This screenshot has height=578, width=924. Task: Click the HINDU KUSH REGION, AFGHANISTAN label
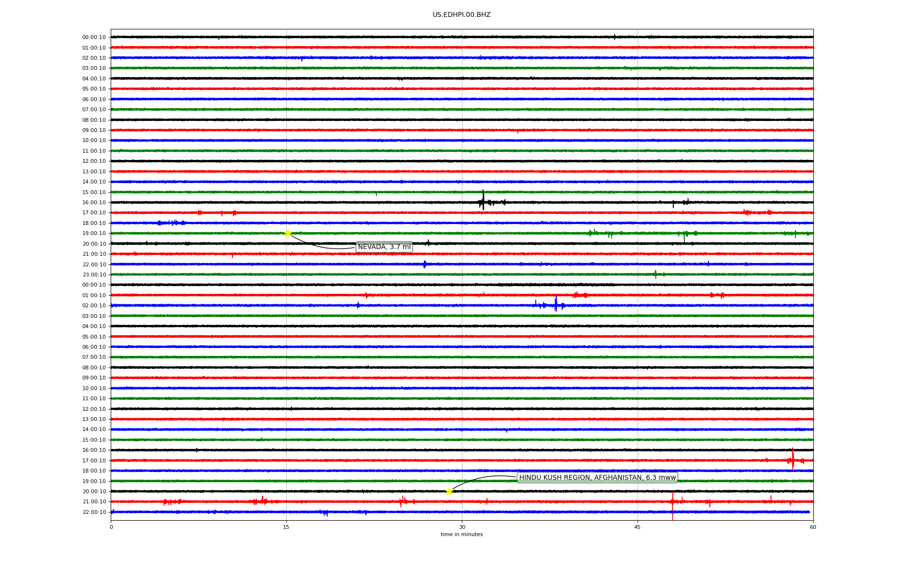point(597,478)
